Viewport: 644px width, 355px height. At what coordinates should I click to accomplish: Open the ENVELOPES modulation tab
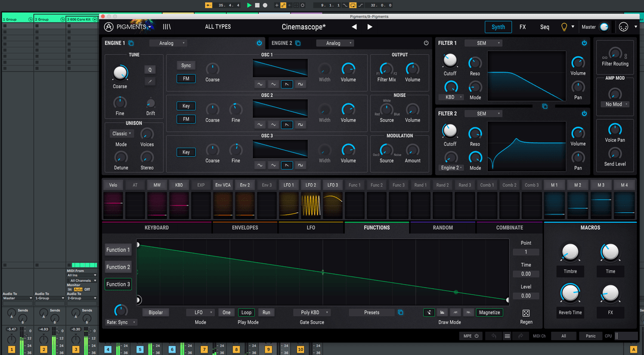click(245, 228)
